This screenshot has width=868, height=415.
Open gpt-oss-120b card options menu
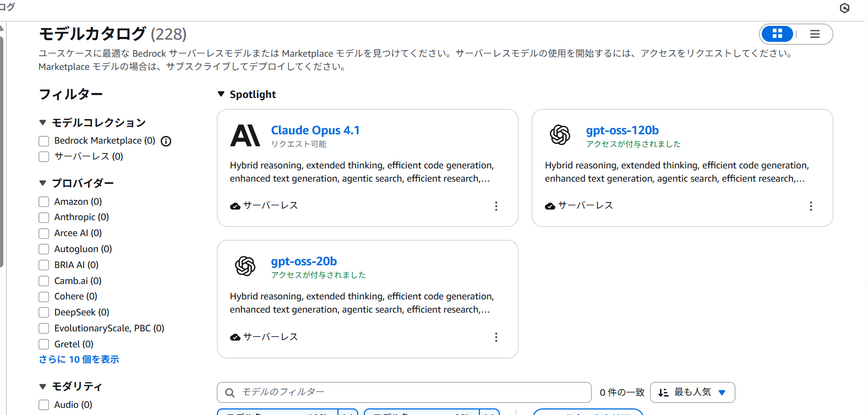point(811,206)
